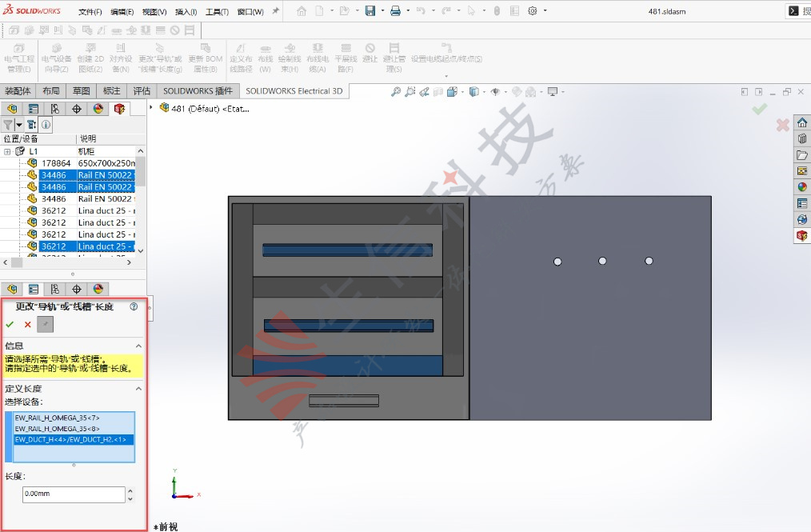The height and width of the screenshot is (532, 811).
Task: Click the Save icon in title toolbar
Action: [370, 11]
